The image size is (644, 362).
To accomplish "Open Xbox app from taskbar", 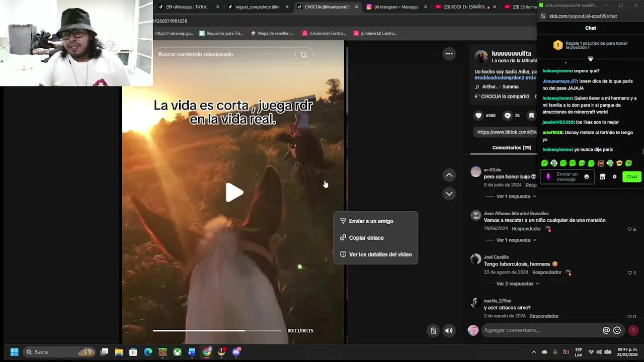I will (177, 352).
